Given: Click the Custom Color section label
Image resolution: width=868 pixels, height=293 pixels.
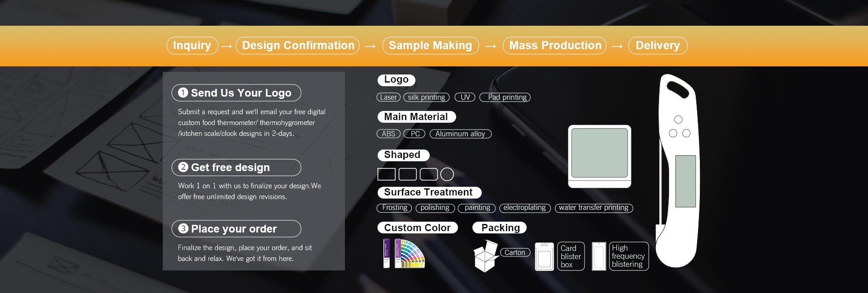Looking at the screenshot, I should (417, 228).
